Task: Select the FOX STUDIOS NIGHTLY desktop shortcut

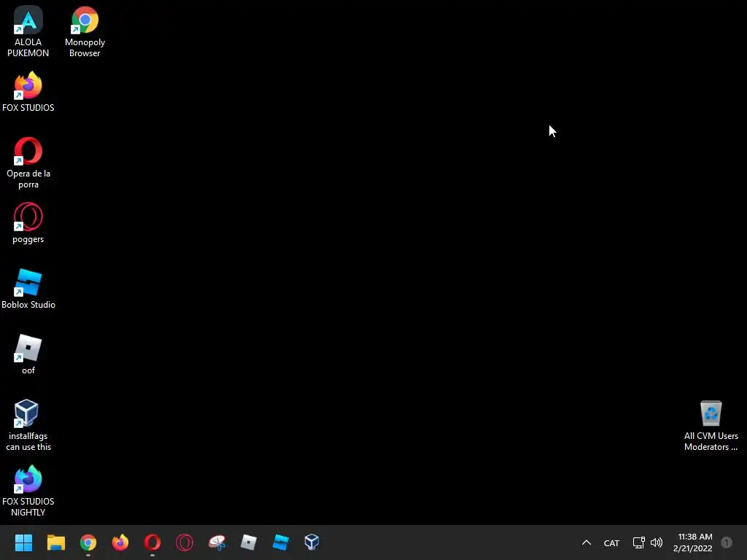Action: pos(28,491)
